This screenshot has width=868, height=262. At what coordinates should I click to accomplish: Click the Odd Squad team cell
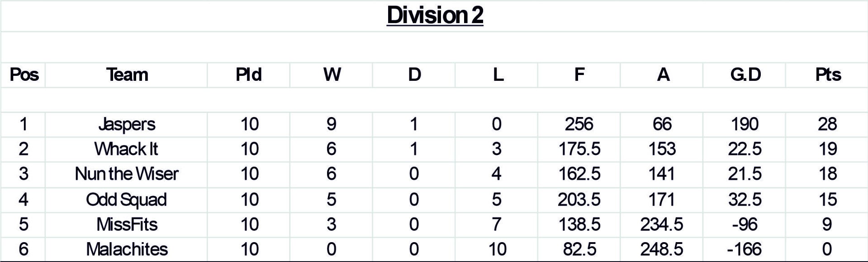(127, 199)
